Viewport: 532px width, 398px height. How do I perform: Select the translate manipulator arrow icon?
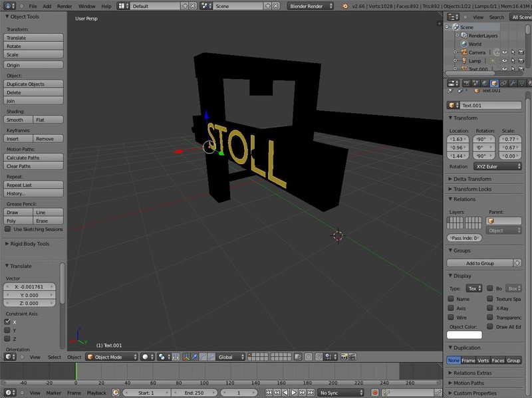pyautogui.click(x=194, y=357)
